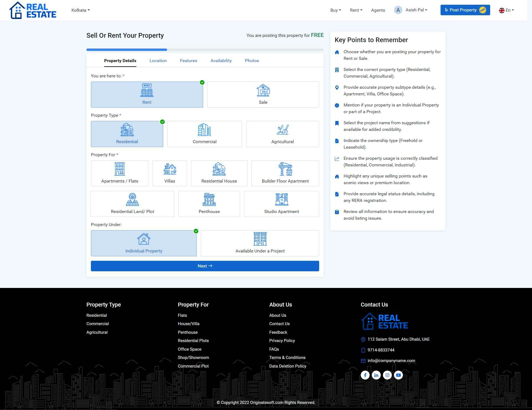Click the Real Estate logo in the header
This screenshot has height=410, width=532.
[33, 10]
